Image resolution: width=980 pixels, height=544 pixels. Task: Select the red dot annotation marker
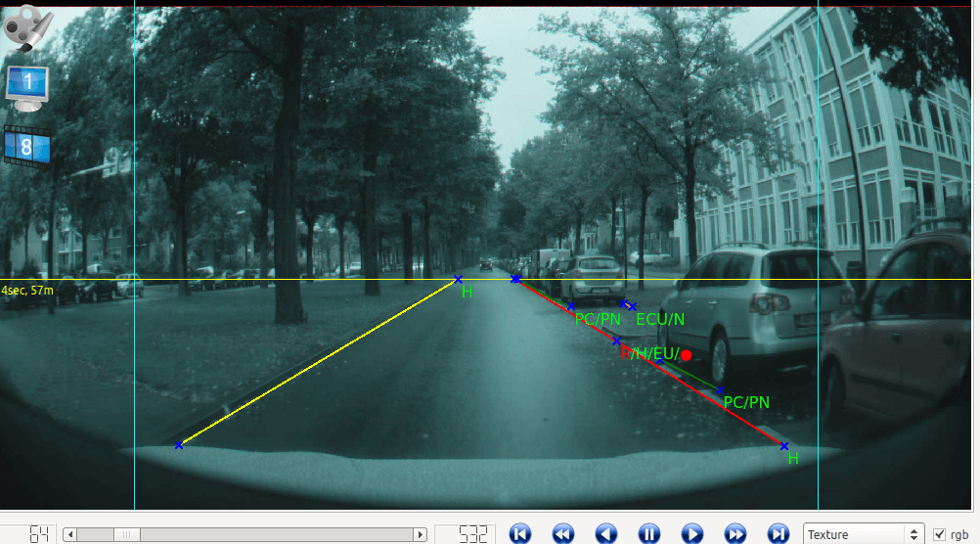(687, 355)
